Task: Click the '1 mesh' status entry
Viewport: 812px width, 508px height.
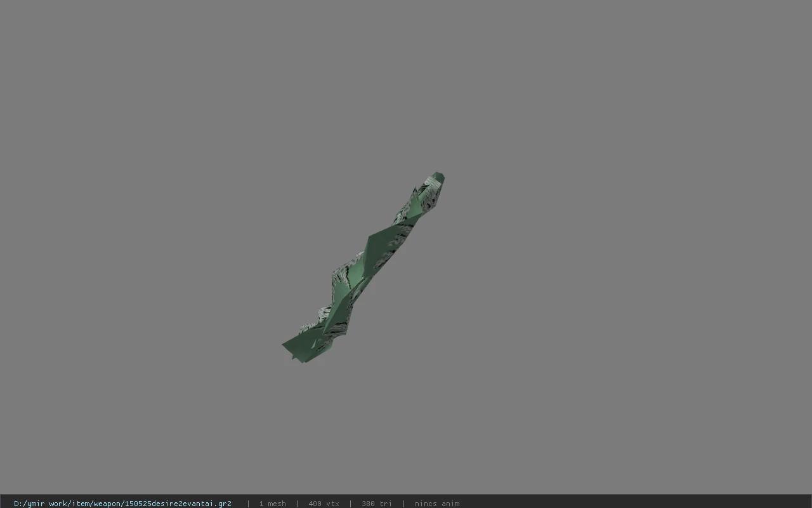Action: pos(272,504)
